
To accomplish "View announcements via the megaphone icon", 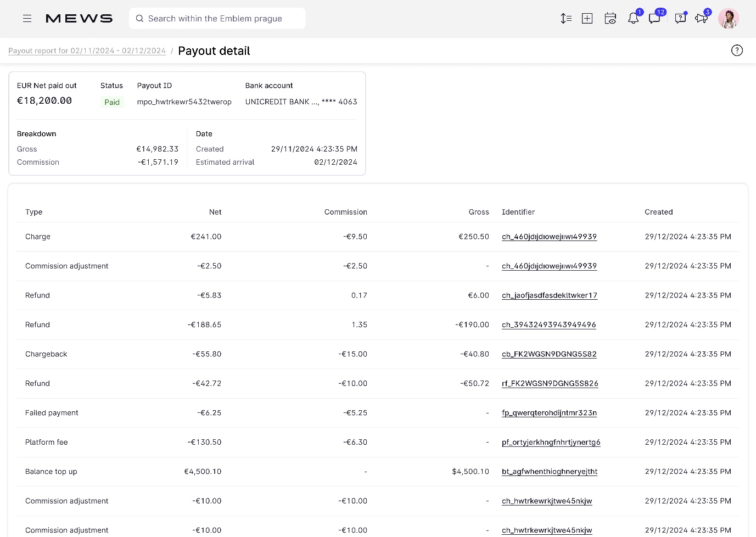I will pyautogui.click(x=701, y=18).
